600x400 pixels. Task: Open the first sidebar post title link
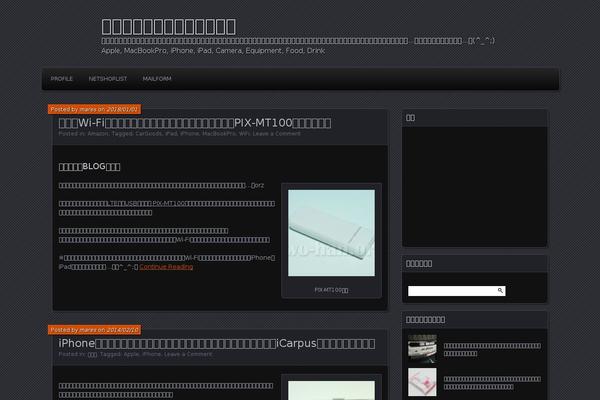pos(492,349)
